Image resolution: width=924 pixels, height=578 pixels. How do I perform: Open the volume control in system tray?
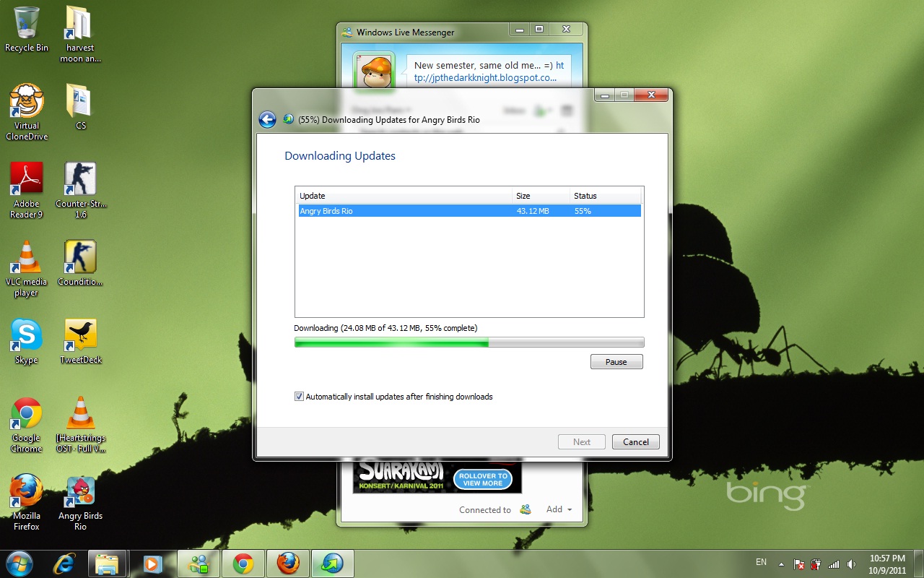pyautogui.click(x=852, y=564)
